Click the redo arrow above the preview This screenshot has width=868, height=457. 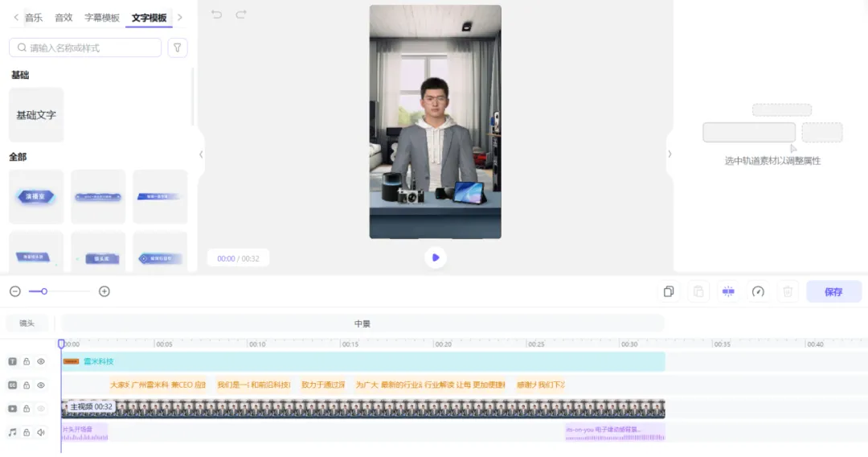[x=241, y=14]
